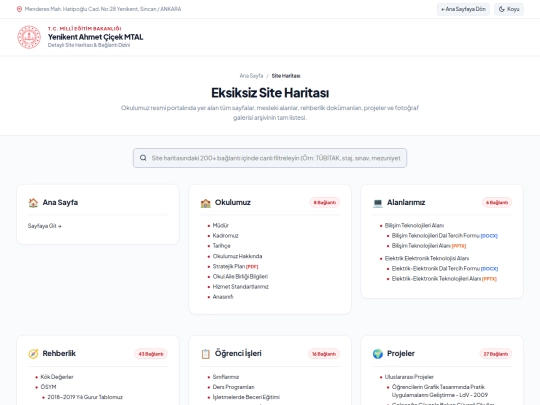
Task: Open the Okulumuz Hakkında link
Action: tap(237, 256)
